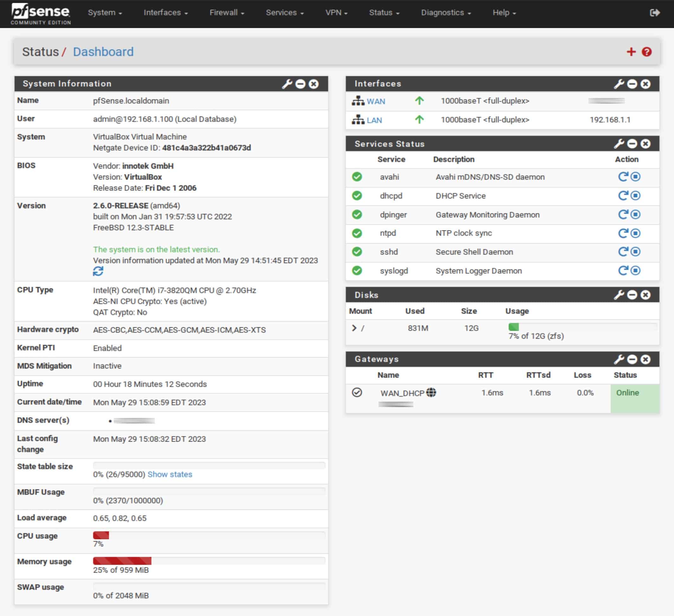This screenshot has width=674, height=616.
Task: Stop the sshd service
Action: point(636,252)
